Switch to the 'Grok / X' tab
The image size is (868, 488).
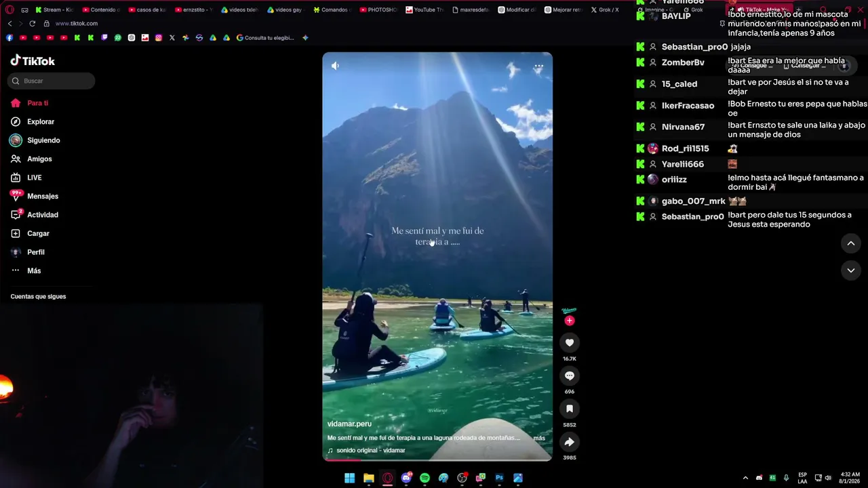point(604,10)
